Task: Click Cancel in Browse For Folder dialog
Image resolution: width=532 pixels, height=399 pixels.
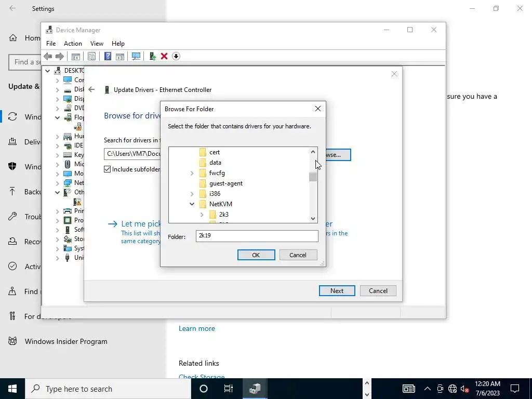Action: [298, 255]
